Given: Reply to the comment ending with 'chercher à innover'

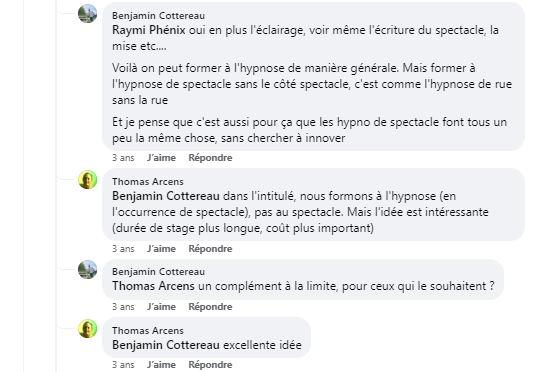Looking at the screenshot, I should point(210,158).
